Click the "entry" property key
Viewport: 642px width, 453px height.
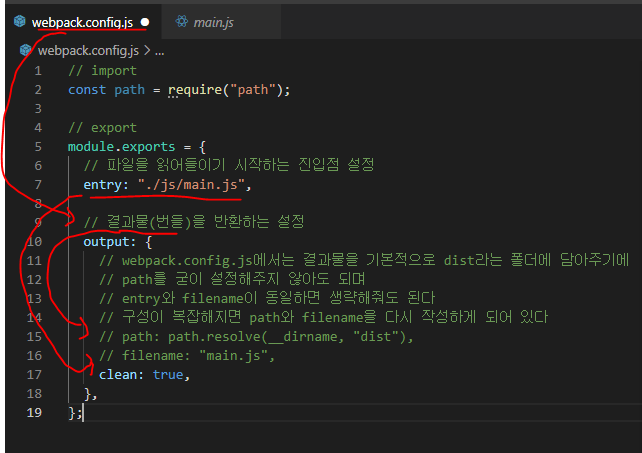[x=102, y=185]
